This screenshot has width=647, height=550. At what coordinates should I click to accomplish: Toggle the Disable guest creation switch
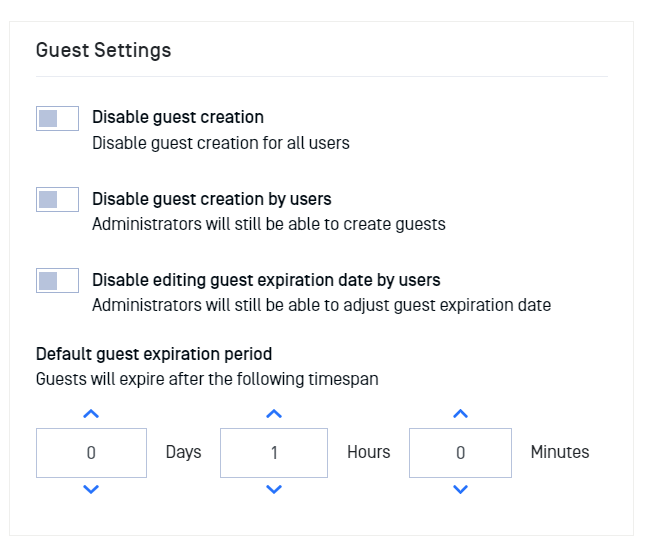pyautogui.click(x=57, y=118)
